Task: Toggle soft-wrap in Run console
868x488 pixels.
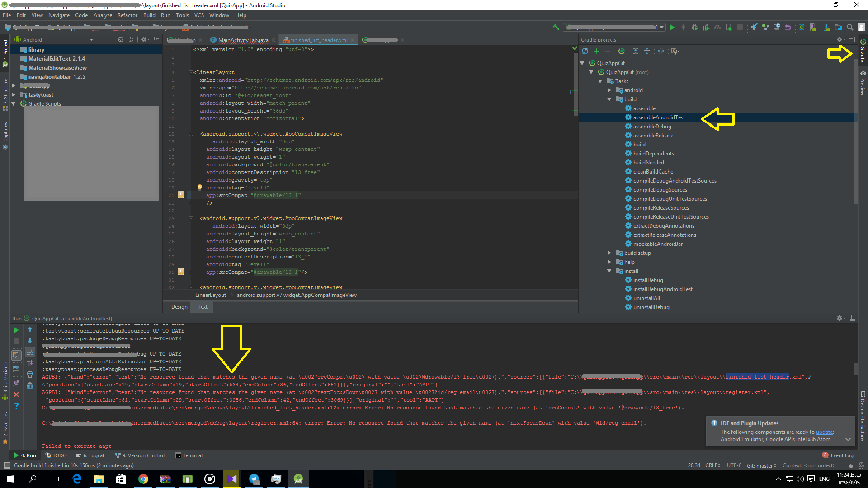Action: click(x=30, y=352)
